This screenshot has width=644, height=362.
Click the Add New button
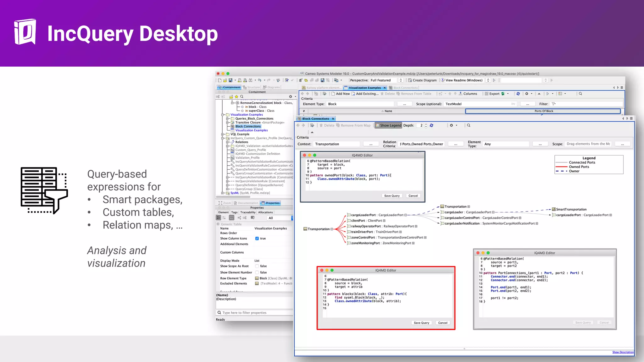pos(340,94)
